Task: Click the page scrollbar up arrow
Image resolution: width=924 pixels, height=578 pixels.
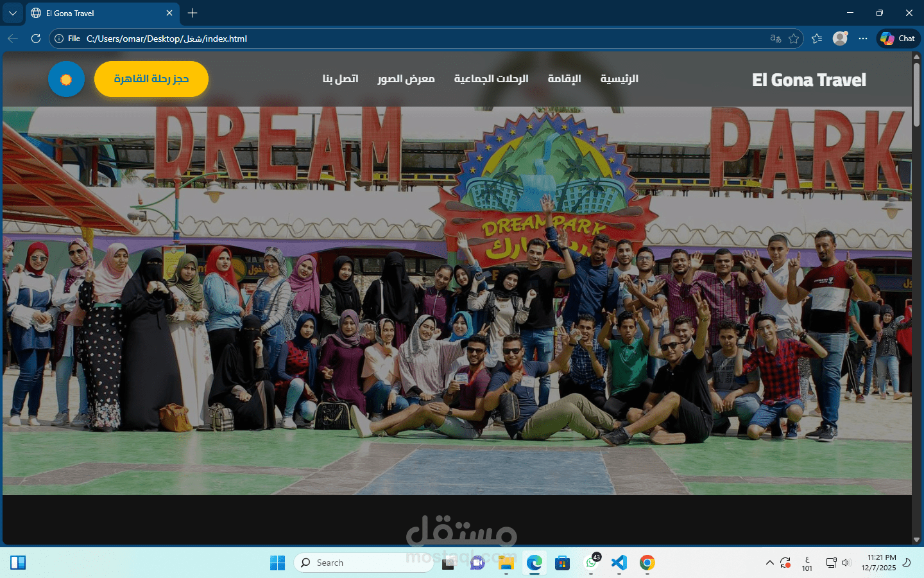Action: pyautogui.click(x=916, y=57)
